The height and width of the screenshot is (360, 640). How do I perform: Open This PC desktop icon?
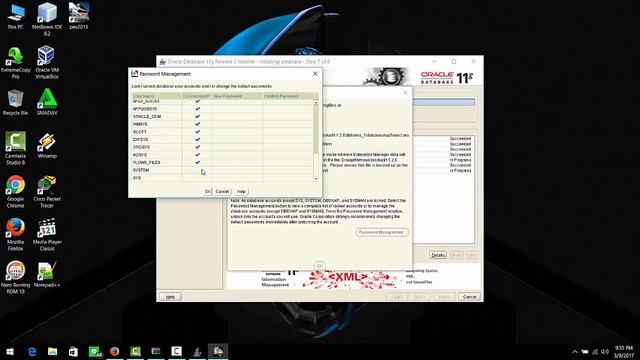(16, 16)
